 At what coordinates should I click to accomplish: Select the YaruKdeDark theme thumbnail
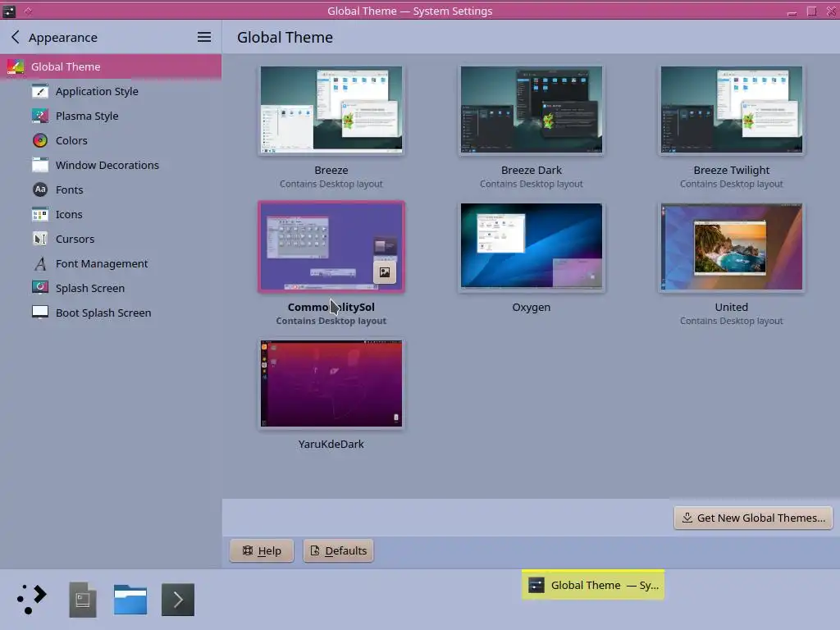331,384
